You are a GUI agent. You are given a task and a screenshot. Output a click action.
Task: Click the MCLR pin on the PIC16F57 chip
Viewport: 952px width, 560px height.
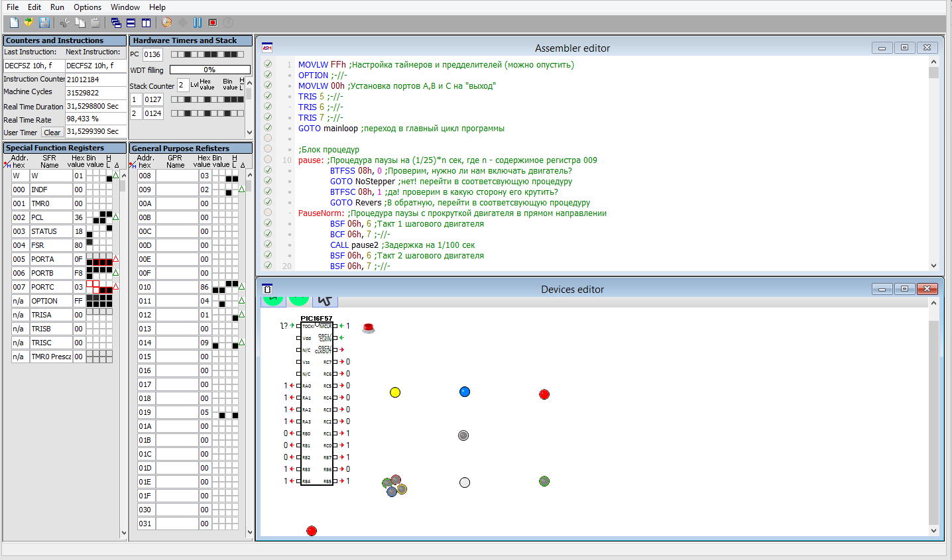pos(335,326)
